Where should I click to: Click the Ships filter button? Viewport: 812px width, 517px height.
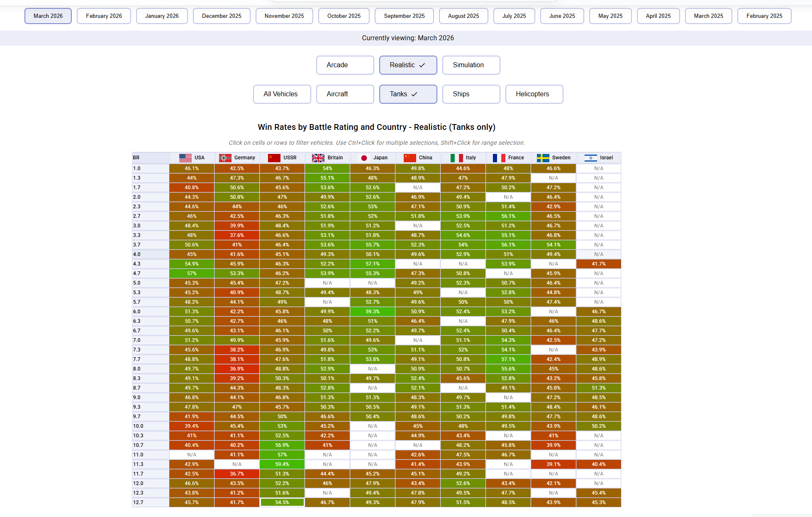coord(471,94)
